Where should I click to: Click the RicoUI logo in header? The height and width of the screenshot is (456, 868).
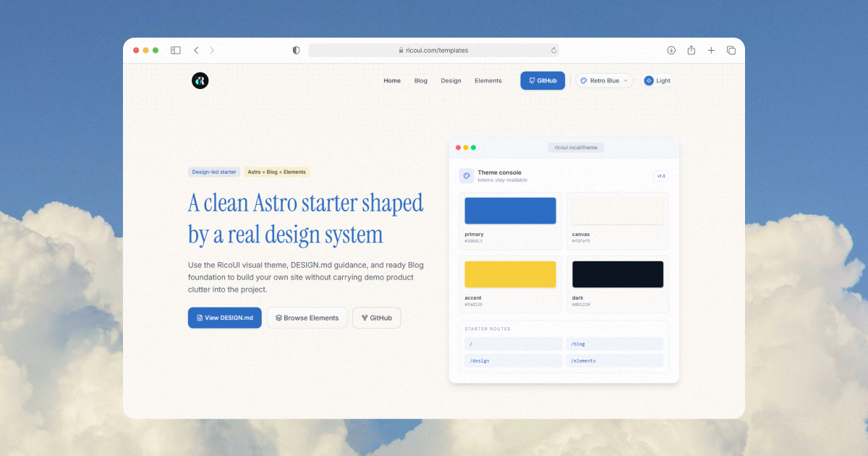pos(200,81)
